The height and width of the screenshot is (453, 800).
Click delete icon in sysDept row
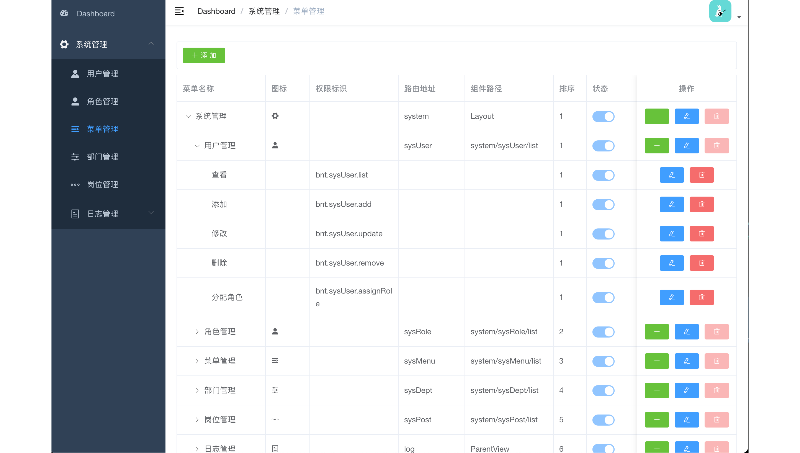coord(716,391)
